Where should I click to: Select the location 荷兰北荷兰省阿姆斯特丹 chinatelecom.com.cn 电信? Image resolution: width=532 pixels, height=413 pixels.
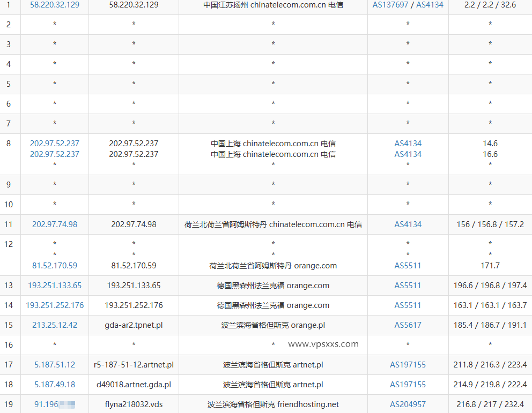pyautogui.click(x=273, y=224)
